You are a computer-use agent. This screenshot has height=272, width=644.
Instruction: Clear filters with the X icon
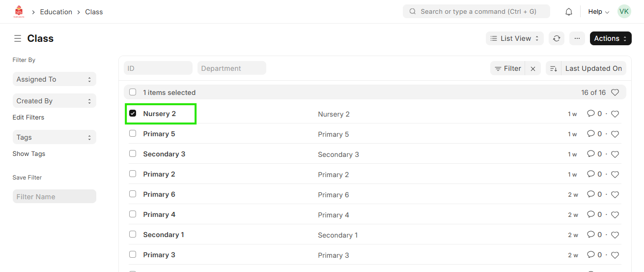tap(533, 69)
